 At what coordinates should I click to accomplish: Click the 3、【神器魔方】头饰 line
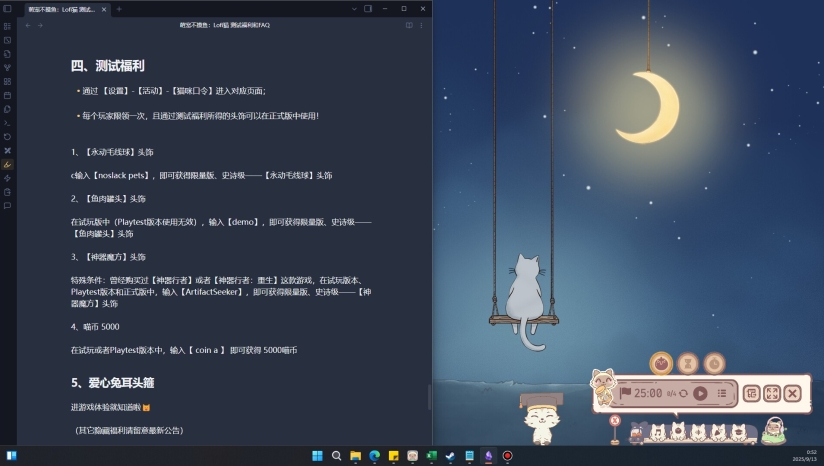(108, 257)
